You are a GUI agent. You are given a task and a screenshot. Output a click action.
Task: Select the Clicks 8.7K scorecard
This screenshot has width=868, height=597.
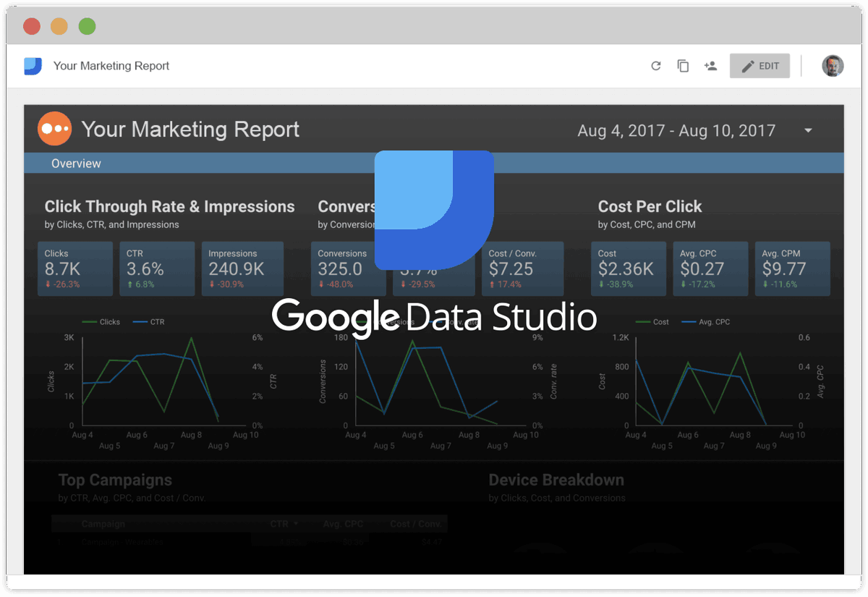[75, 268]
